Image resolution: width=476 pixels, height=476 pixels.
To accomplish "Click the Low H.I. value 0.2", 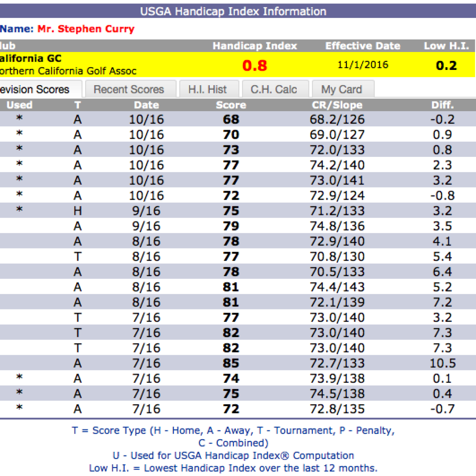I will pos(446,65).
